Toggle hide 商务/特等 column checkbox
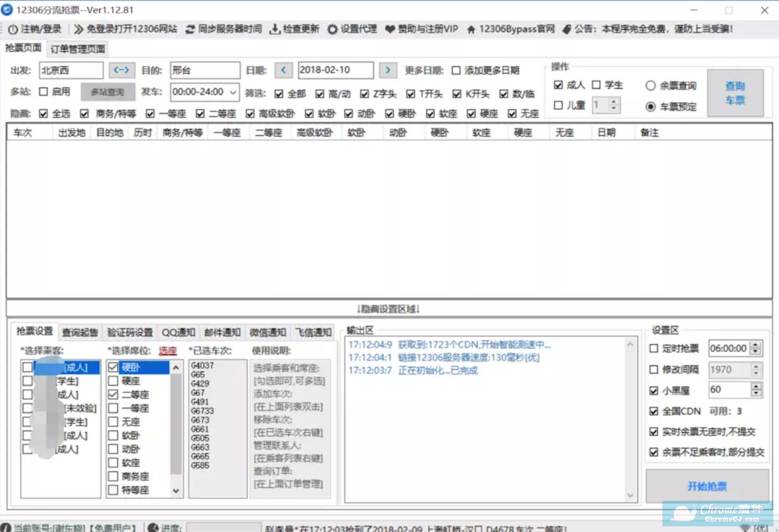The width and height of the screenshot is (779, 532). tap(84, 113)
